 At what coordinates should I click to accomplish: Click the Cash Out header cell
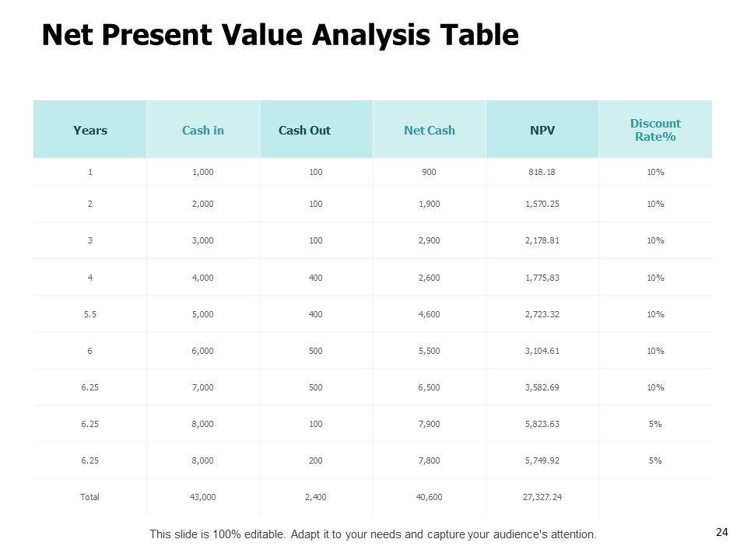pos(304,130)
